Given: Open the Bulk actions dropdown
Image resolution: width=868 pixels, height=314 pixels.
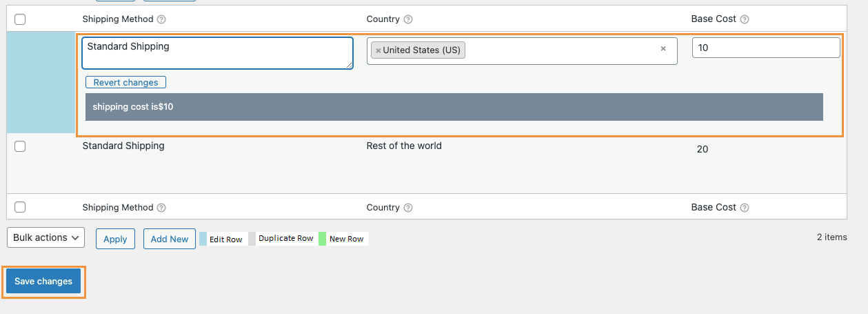Looking at the screenshot, I should pyautogui.click(x=46, y=237).
